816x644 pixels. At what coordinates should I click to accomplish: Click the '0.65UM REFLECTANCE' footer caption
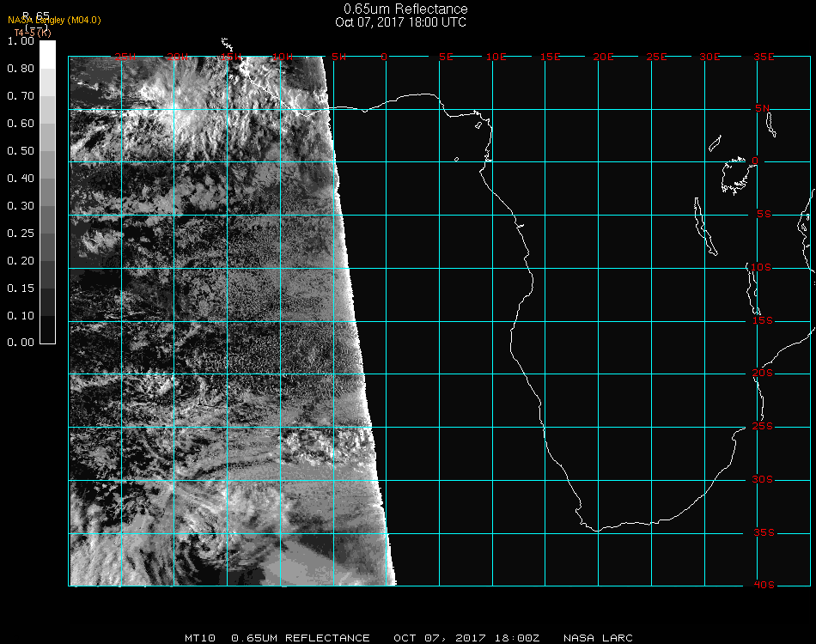click(x=301, y=638)
